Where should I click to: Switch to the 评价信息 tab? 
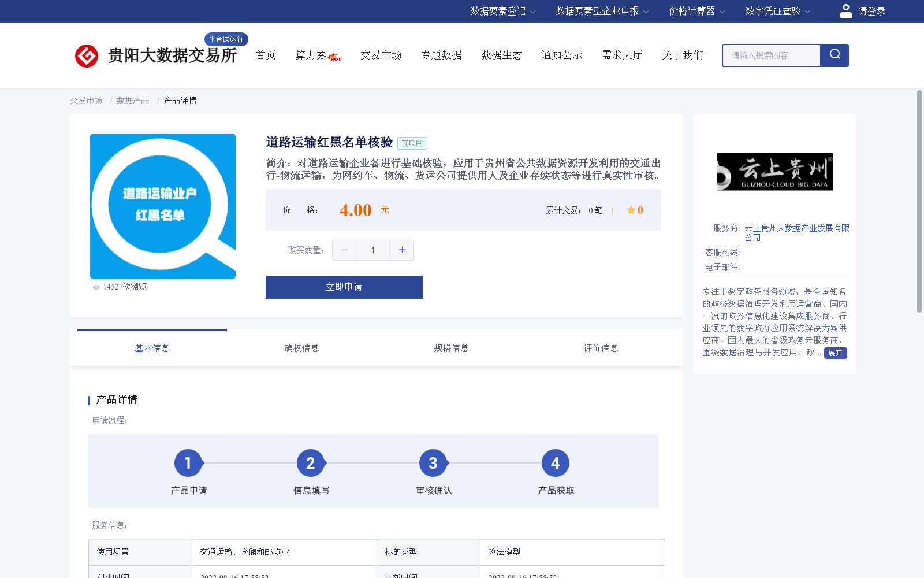(601, 348)
